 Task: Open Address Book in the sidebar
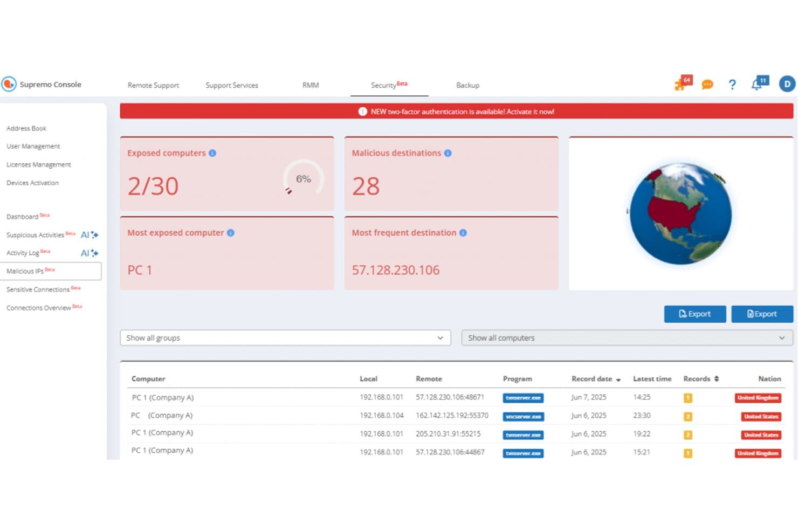(x=26, y=128)
